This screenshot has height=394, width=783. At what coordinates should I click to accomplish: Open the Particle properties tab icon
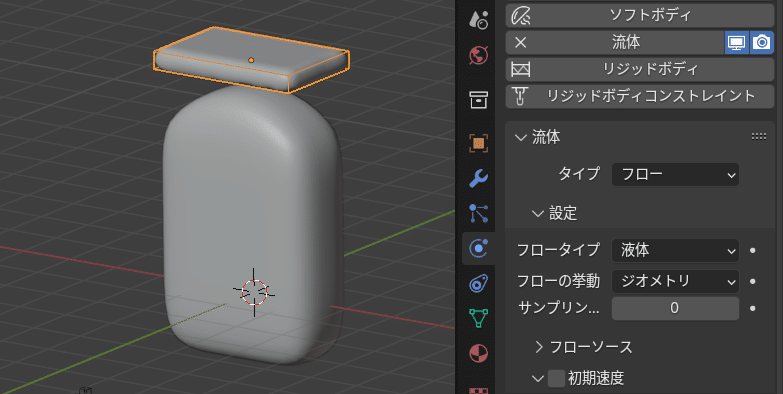[x=478, y=213]
